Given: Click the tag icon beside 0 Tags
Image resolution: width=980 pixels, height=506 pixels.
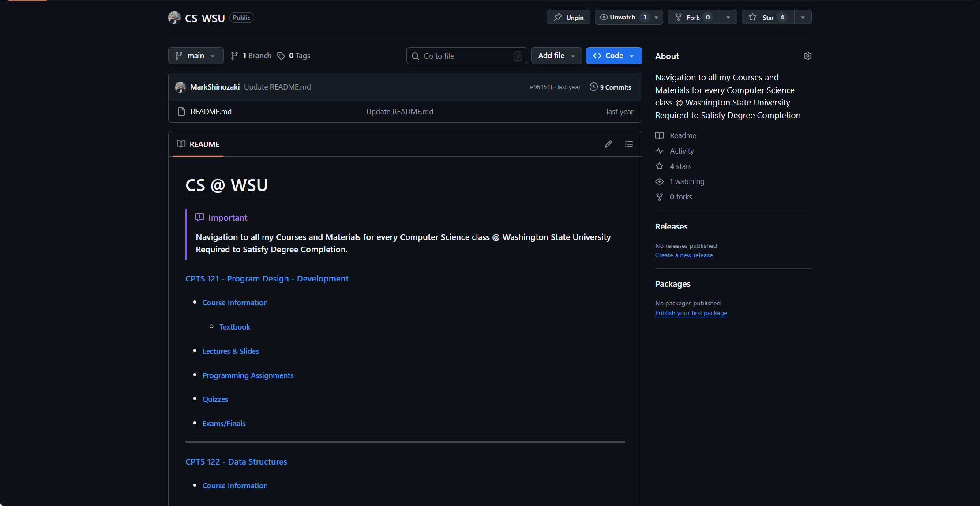Looking at the screenshot, I should pos(281,56).
